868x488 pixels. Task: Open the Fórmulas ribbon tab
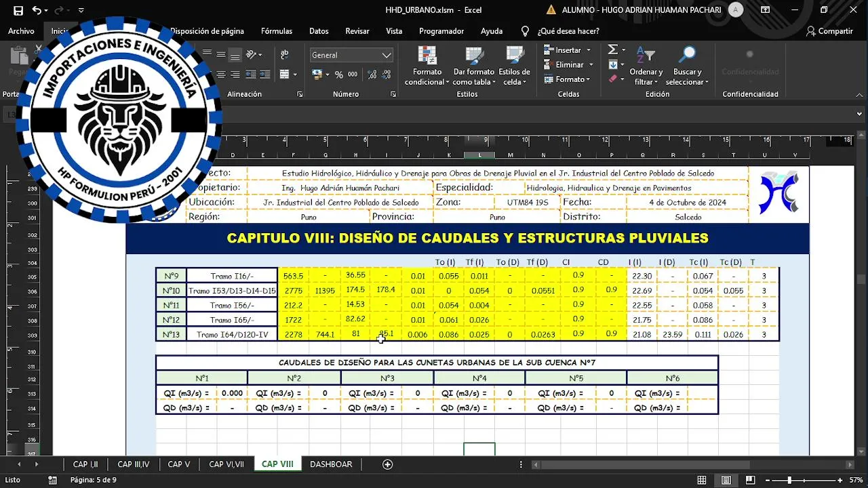click(277, 31)
